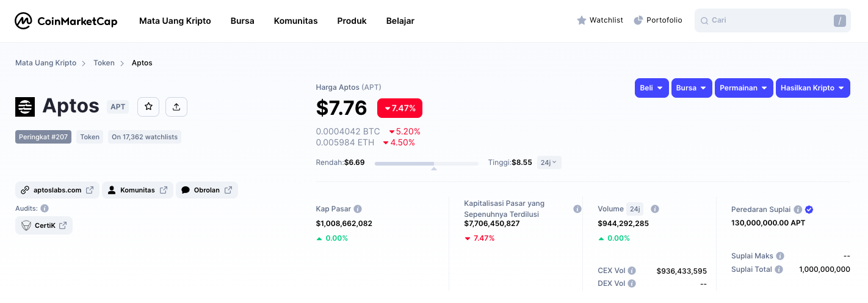Image resolution: width=868 pixels, height=303 pixels.
Task: Click the CoinMarketCap logo
Action: click(x=66, y=21)
